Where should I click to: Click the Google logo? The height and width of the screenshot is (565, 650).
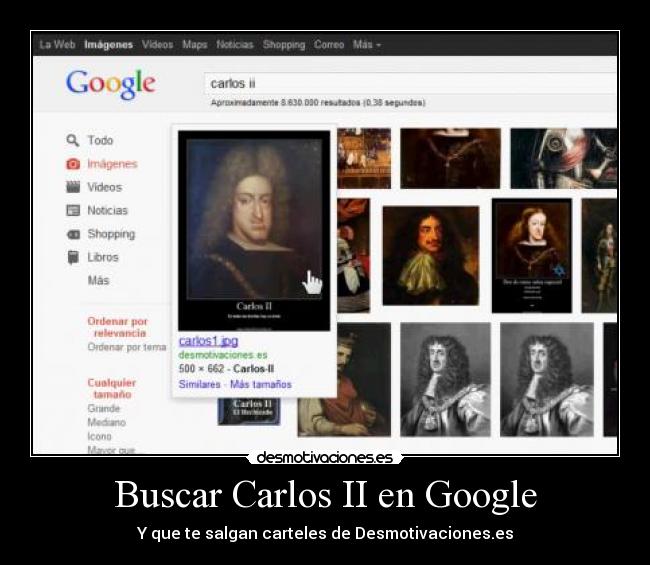[110, 84]
